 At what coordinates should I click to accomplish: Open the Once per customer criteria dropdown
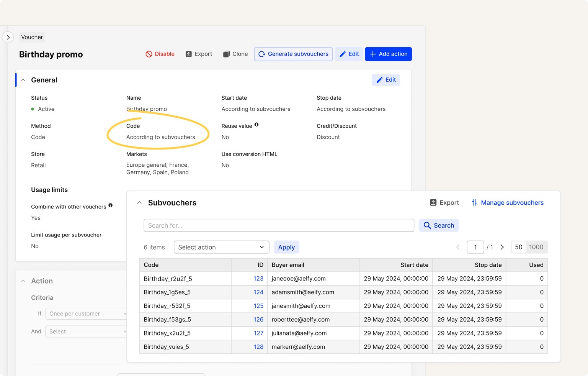coord(86,314)
